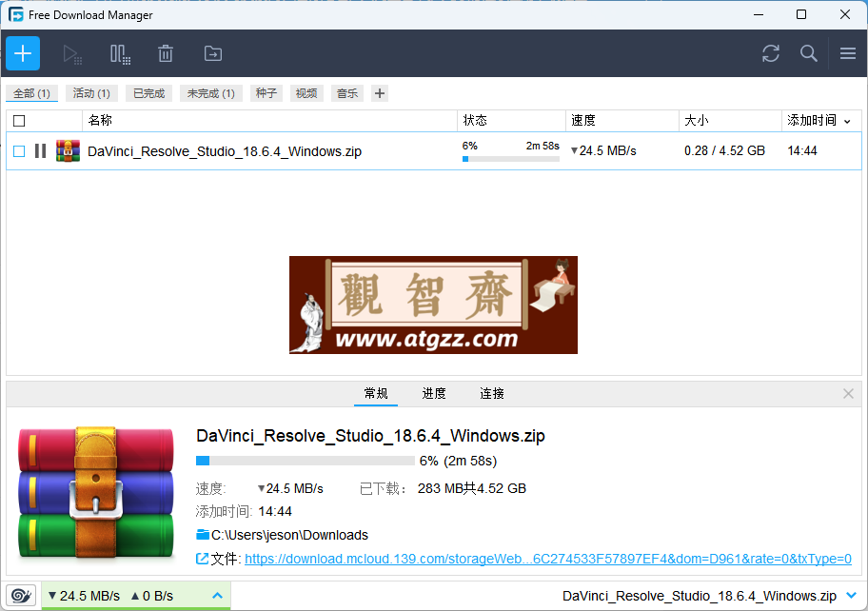
Task: Select the 种子 filter tab
Action: 266,93
